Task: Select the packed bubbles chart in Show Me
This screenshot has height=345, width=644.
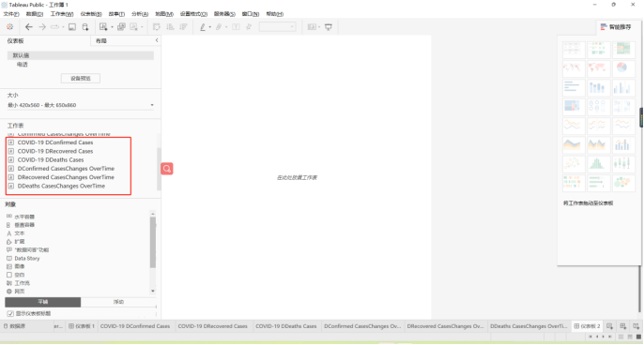Action: (622, 183)
